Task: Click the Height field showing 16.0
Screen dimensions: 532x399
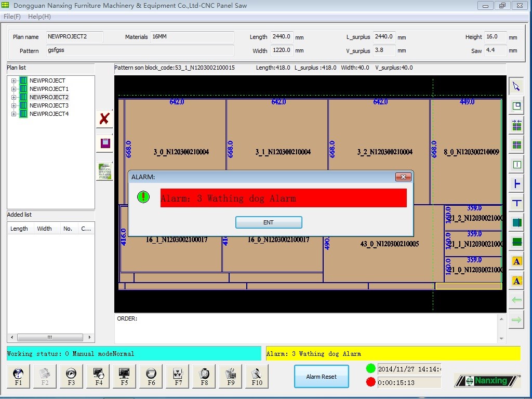Action: pos(495,37)
